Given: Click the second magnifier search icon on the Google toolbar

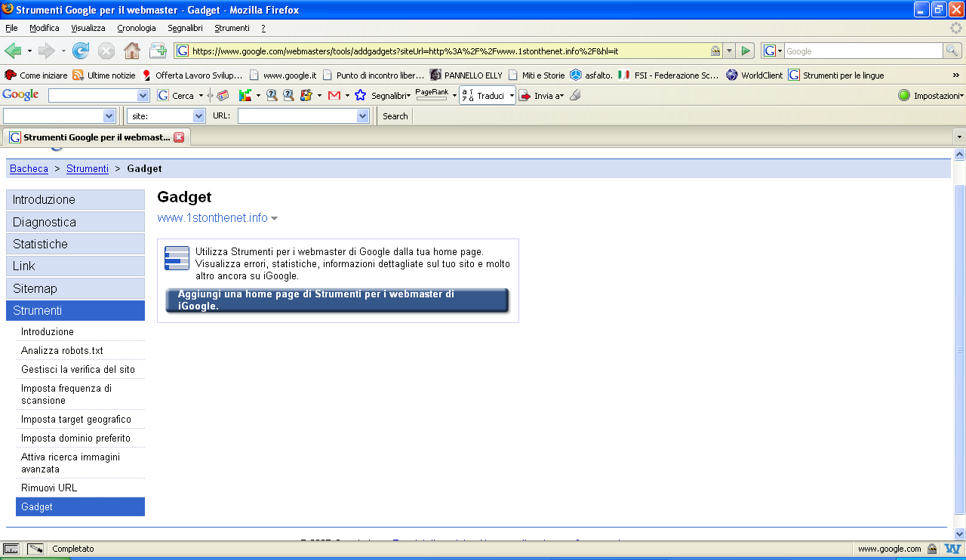Looking at the screenshot, I should [x=288, y=95].
